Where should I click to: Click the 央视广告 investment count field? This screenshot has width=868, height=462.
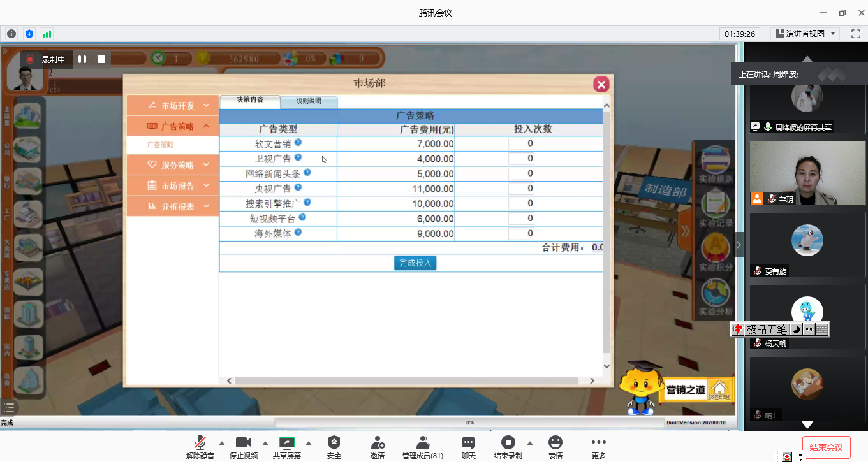click(521, 189)
